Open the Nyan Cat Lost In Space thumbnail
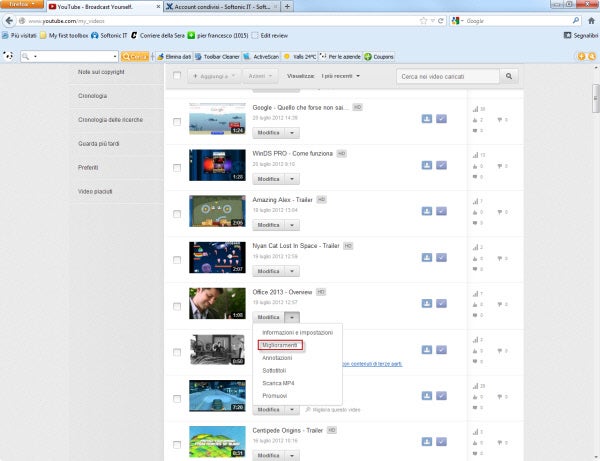The width and height of the screenshot is (600, 461). click(x=217, y=257)
